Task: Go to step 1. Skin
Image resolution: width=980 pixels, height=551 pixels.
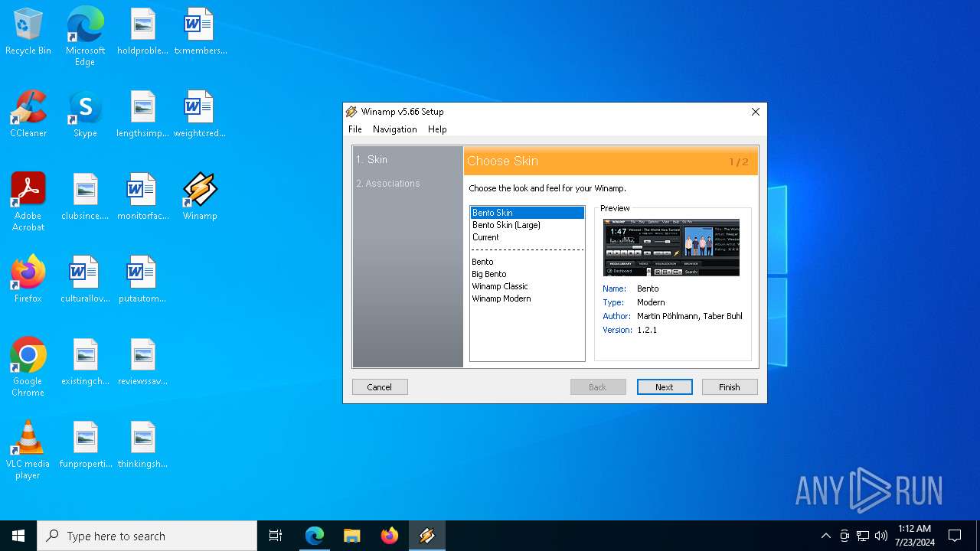Action: [x=372, y=160]
